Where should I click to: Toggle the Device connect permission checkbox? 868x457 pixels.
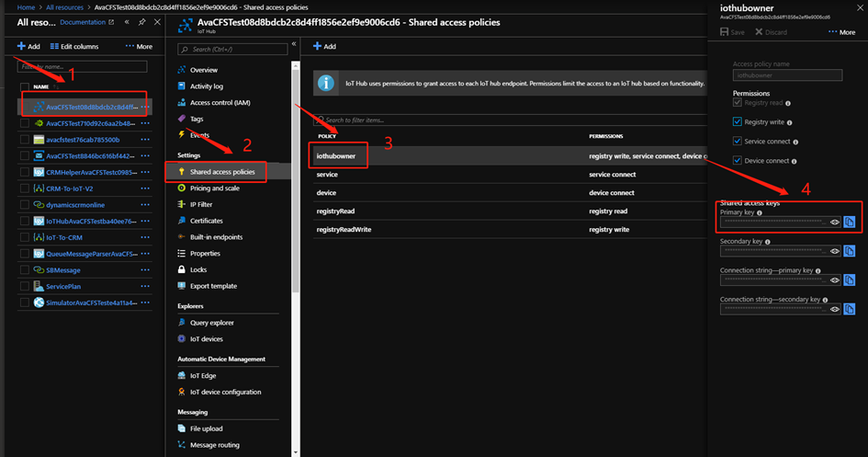pyautogui.click(x=737, y=160)
